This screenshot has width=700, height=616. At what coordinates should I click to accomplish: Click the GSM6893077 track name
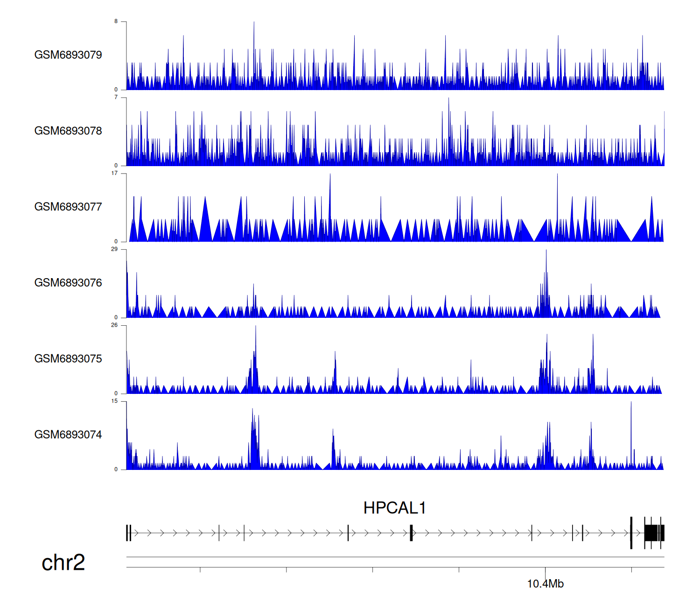(x=68, y=207)
